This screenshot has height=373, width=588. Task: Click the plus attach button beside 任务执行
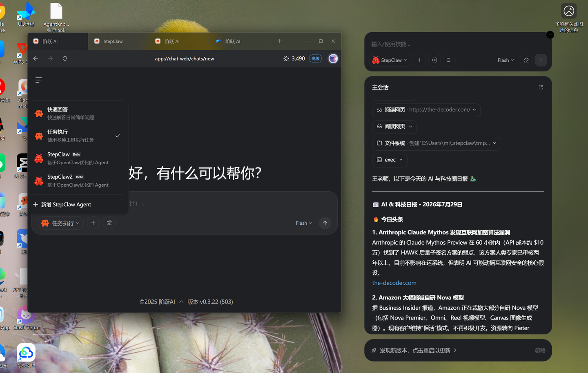pyautogui.click(x=93, y=223)
